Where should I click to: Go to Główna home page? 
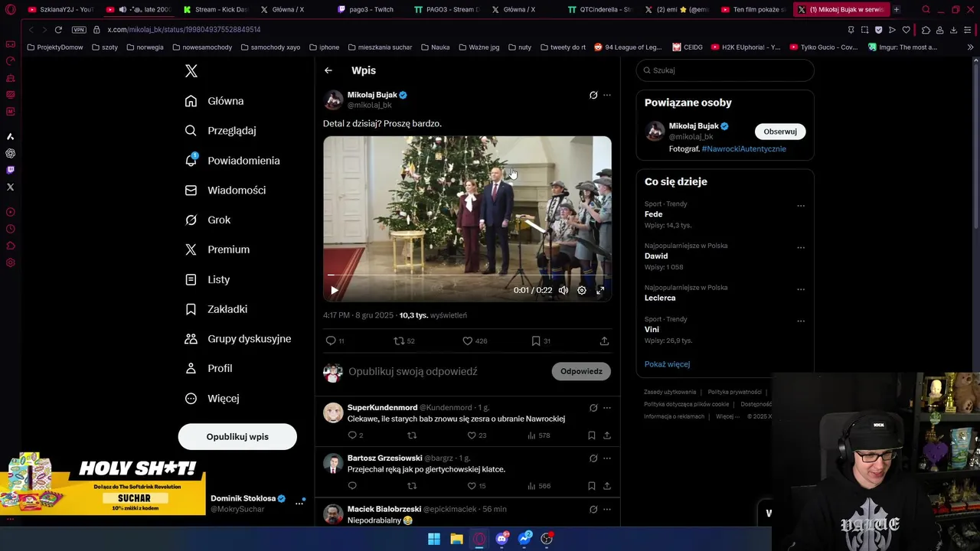(x=214, y=101)
